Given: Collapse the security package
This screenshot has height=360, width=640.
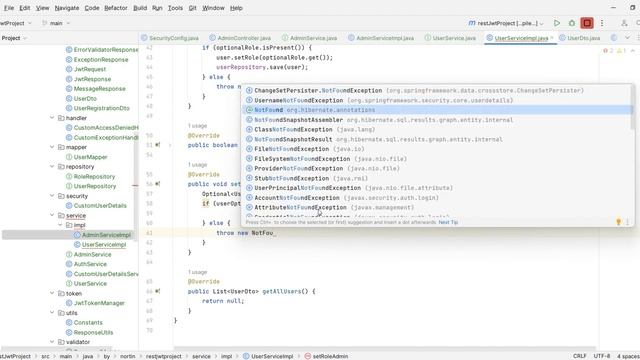Looking at the screenshot, I should coord(52,196).
